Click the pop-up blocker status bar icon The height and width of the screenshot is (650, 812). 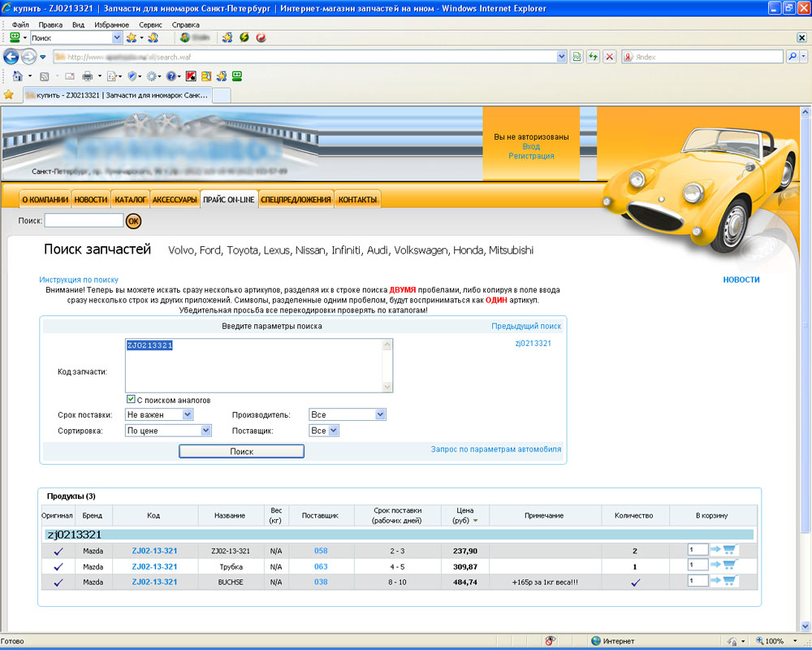coord(551,641)
